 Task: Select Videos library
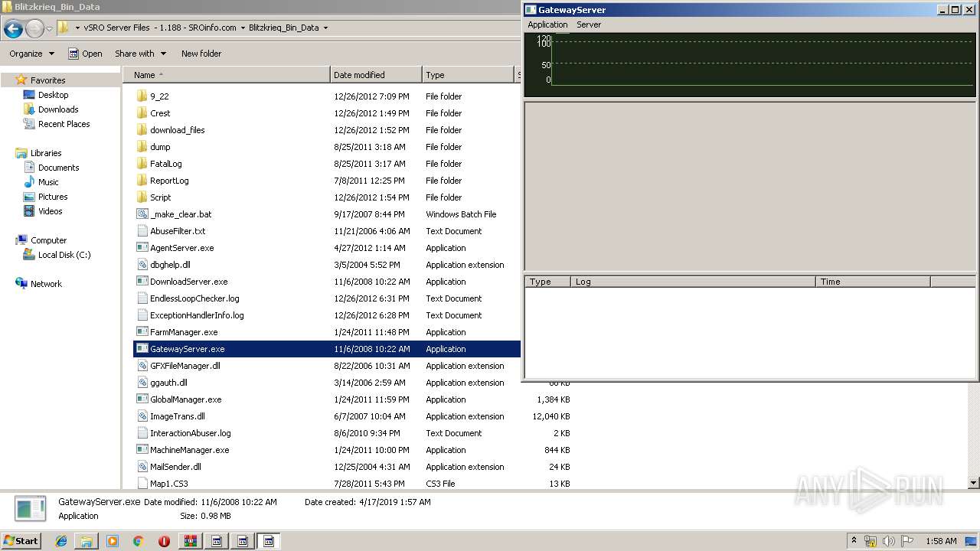pyautogui.click(x=51, y=211)
